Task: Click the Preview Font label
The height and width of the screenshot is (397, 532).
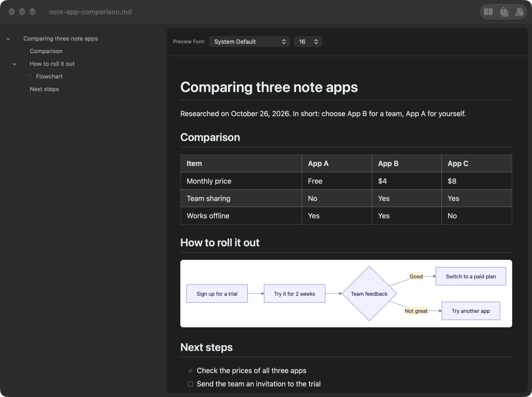Action: pos(189,42)
